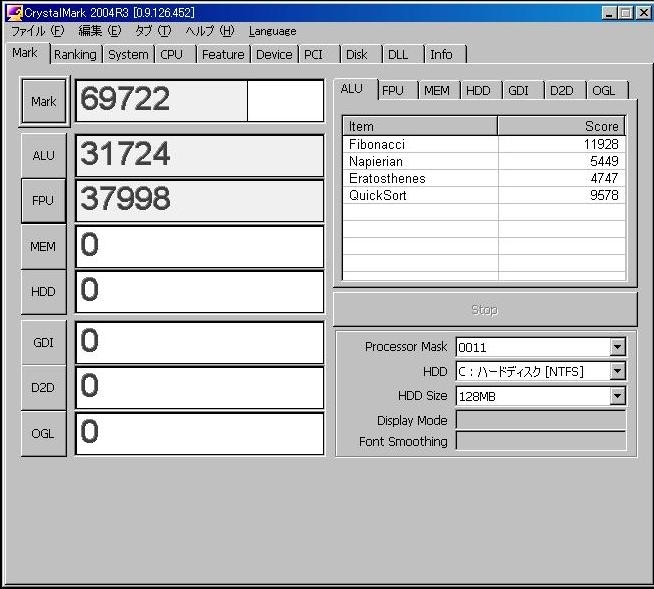Run the ALU benchmark button
This screenshot has height=589, width=654.
tap(44, 156)
